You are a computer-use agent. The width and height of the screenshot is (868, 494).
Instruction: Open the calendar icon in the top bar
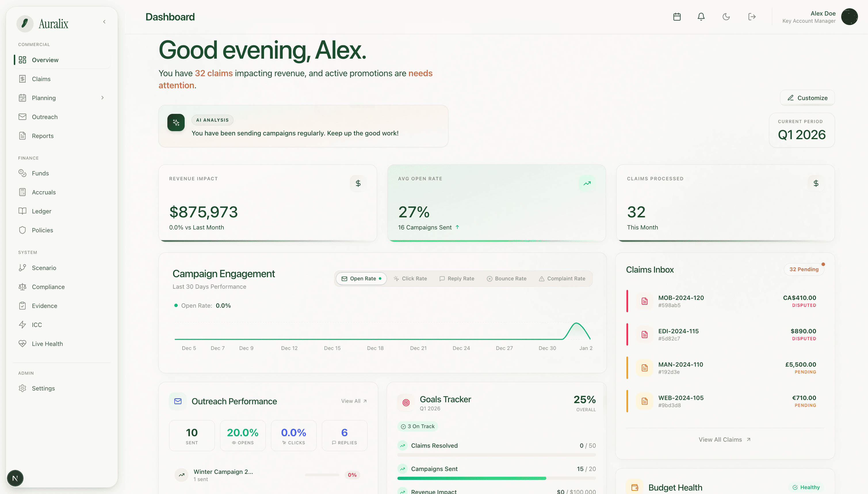coord(677,17)
